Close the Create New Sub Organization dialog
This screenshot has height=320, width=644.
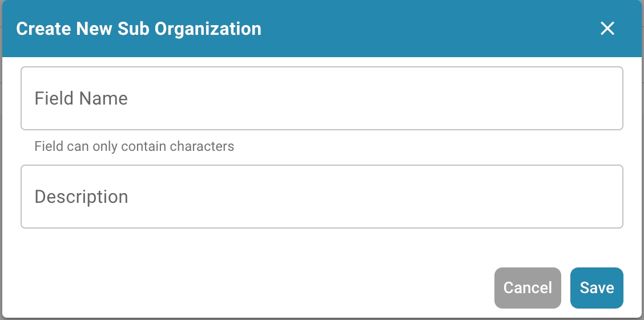click(x=607, y=29)
